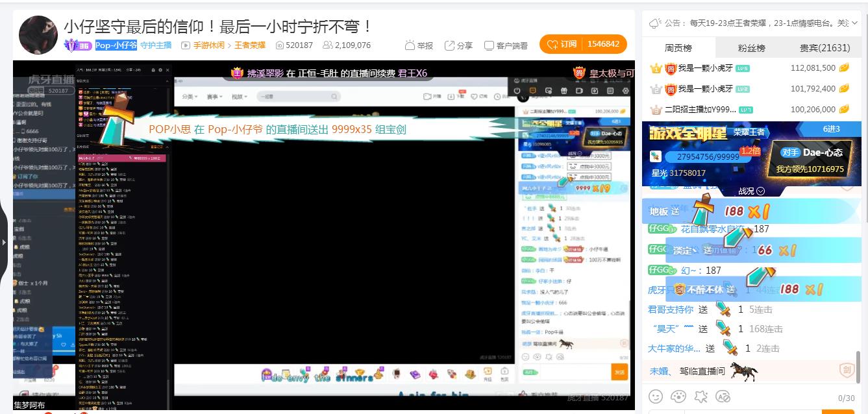Click the star effects chat icon

coord(701,396)
